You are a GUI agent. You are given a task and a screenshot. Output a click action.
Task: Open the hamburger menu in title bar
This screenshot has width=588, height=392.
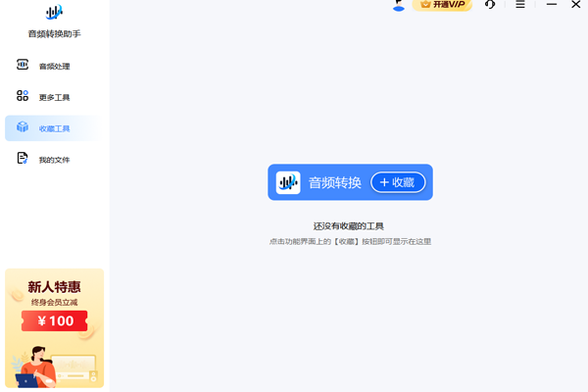(x=520, y=5)
